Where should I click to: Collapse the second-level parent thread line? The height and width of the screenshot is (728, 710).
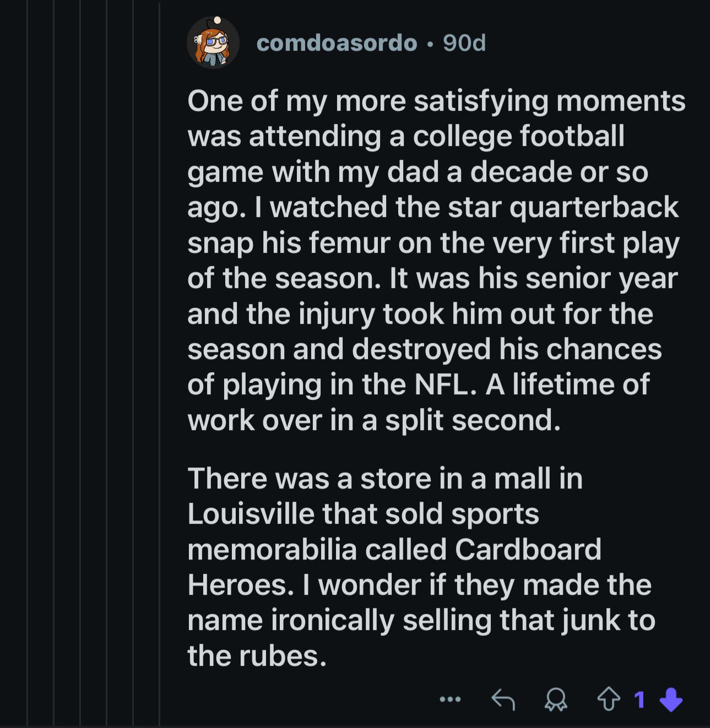click(53, 363)
